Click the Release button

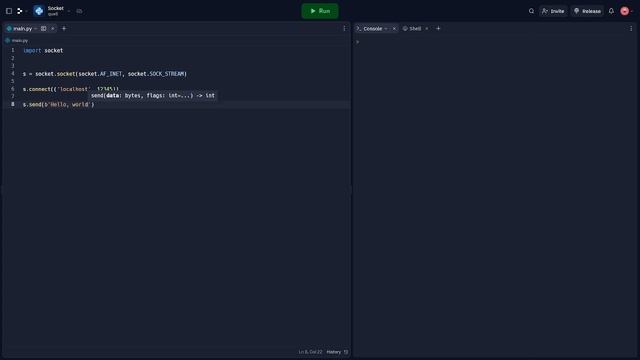tap(587, 11)
